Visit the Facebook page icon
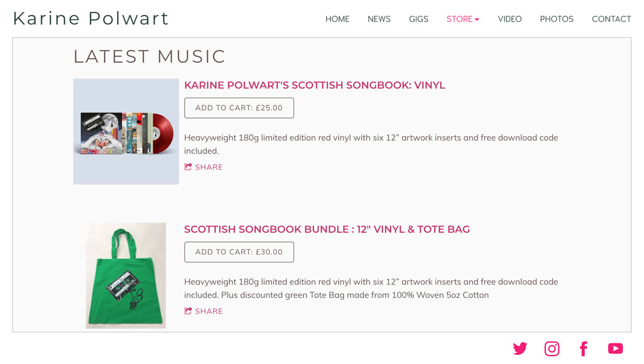 [583, 349]
